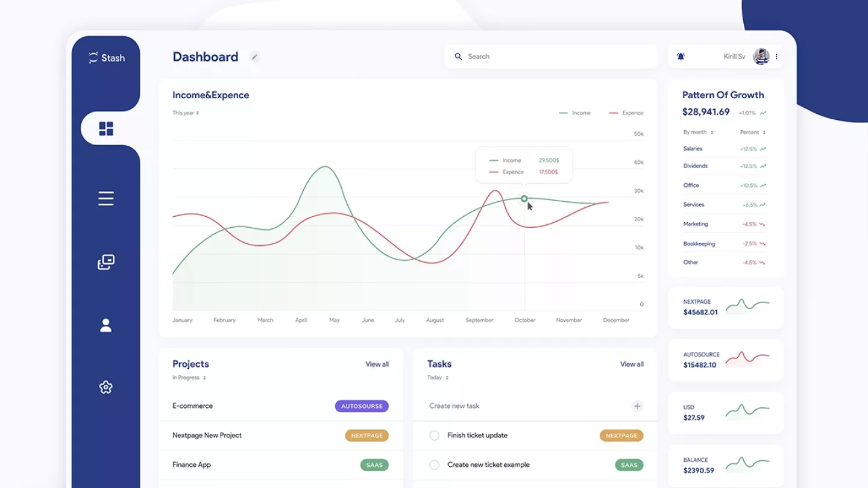Click the up-trend icon in the Dividends row
Screen dimensions: 868x488
(763, 166)
